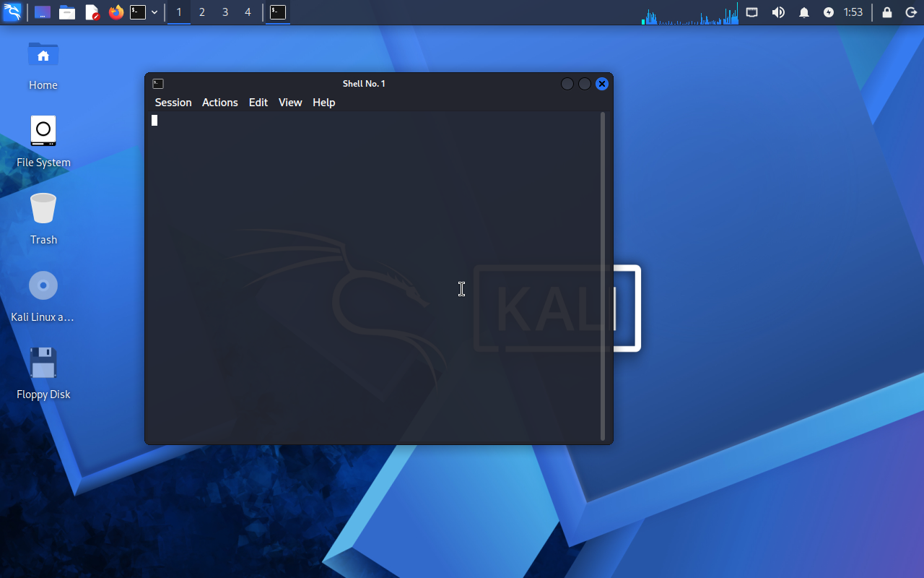Switch to workspace 4
Viewport: 924px width, 578px height.
pyautogui.click(x=248, y=12)
